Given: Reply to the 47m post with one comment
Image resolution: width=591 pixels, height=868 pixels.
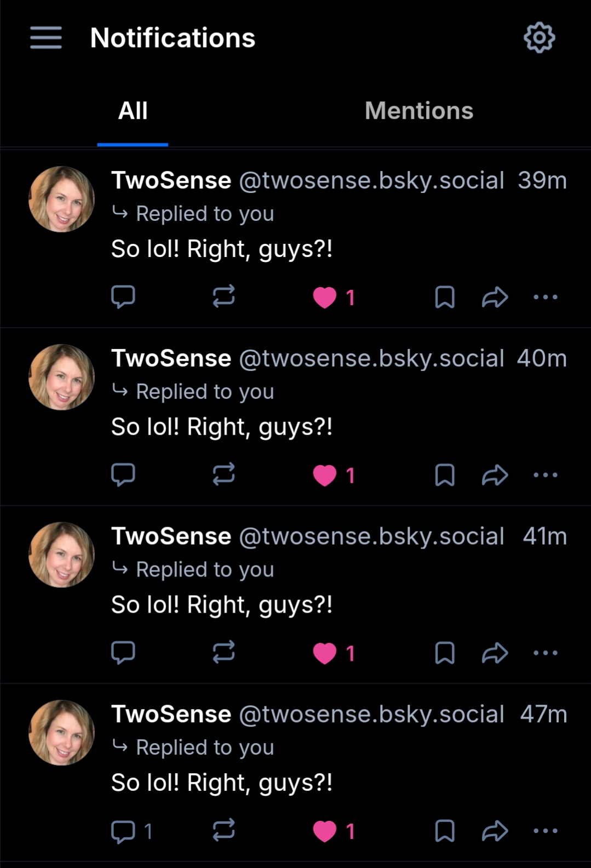Looking at the screenshot, I should 123,831.
